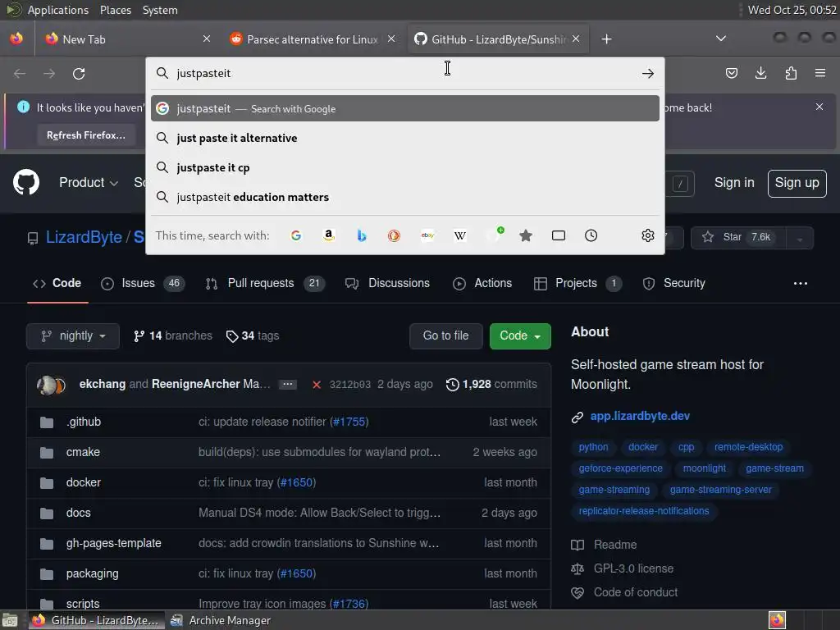
Task: Open the app.lizardbyte.dev link
Action: [x=640, y=416]
